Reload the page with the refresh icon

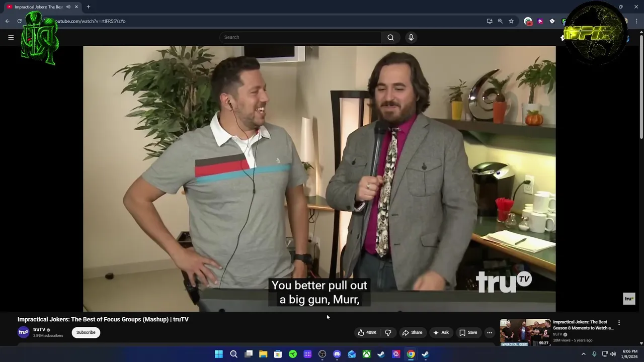tap(19, 21)
